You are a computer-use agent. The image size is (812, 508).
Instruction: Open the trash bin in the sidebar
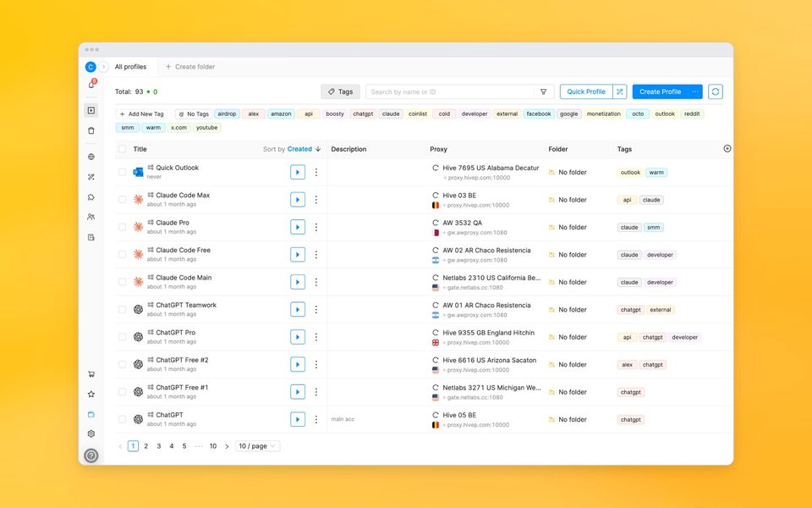[91, 130]
